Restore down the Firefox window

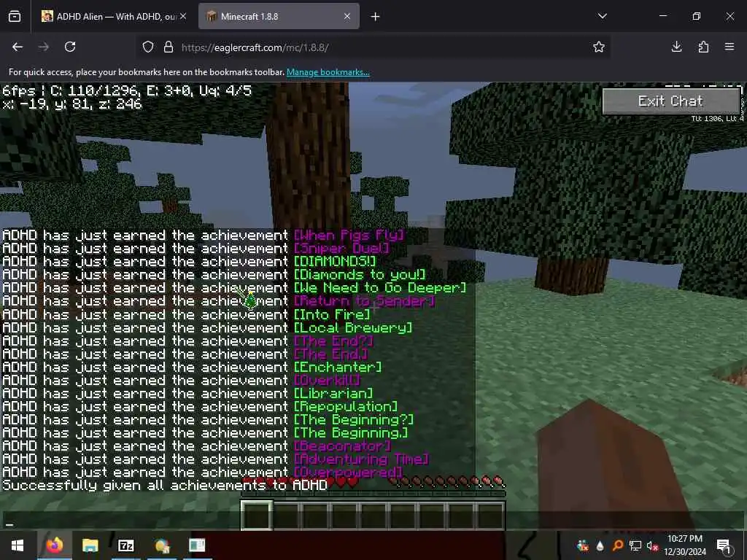697,16
